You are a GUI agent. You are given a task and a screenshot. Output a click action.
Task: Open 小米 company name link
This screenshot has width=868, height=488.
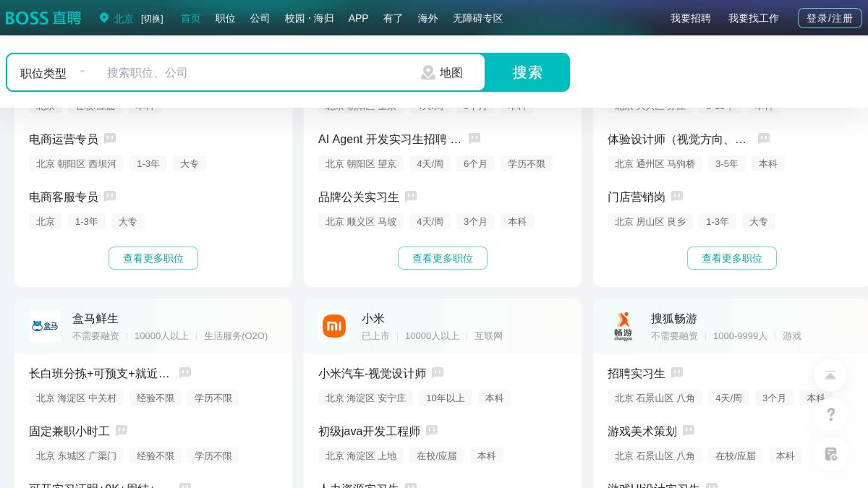click(x=373, y=318)
